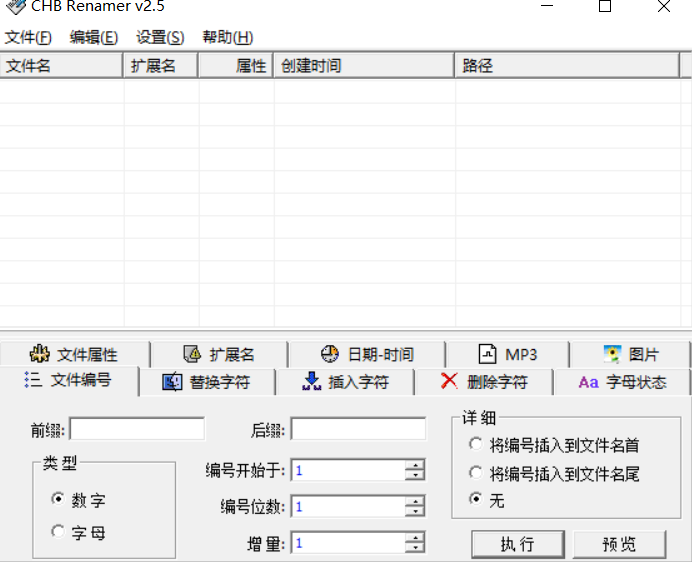Switch to the 替换字符 tab

click(207, 382)
